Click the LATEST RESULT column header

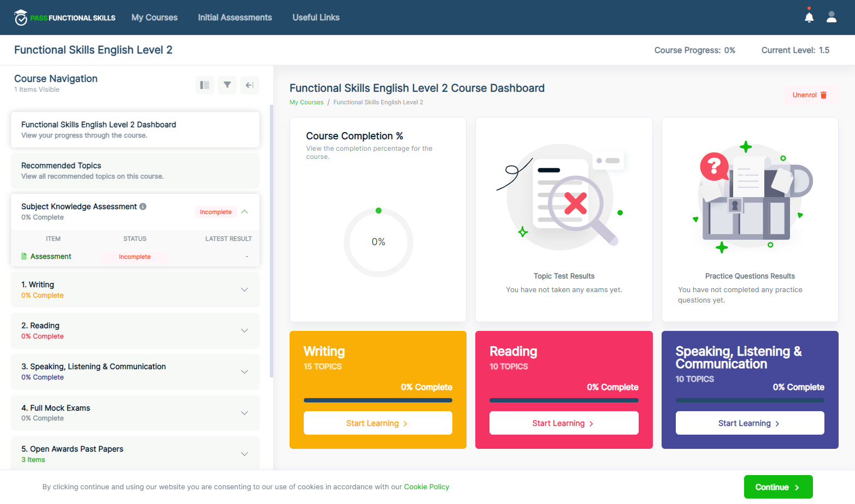coord(228,239)
